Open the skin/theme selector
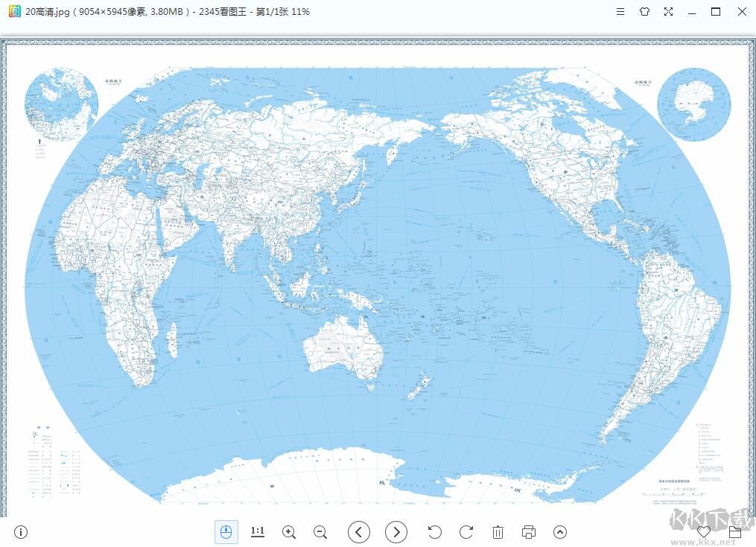The image size is (756, 547). tap(644, 12)
